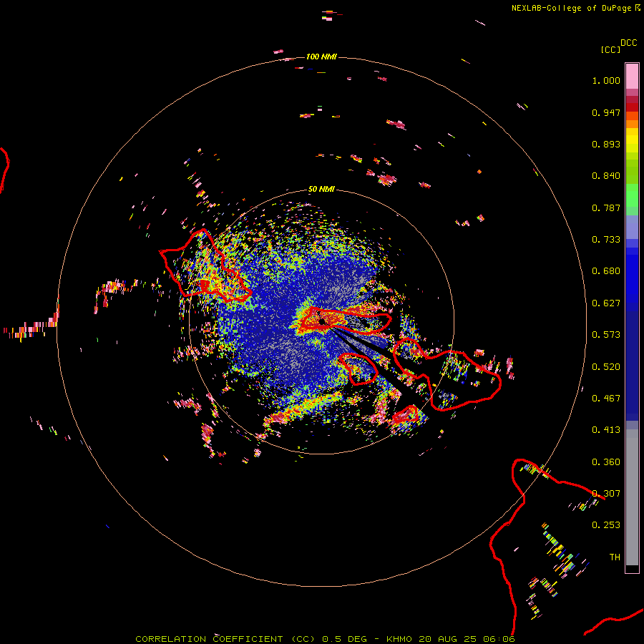Click the TH label on the color scale
Image resolution: width=644 pixels, height=644 pixels.
pos(615,557)
